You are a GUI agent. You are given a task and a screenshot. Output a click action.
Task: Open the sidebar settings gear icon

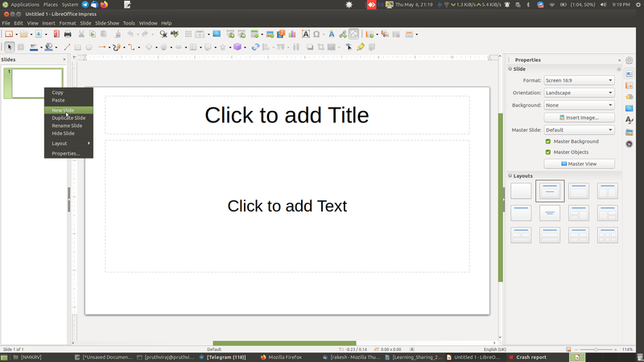pos(630,60)
